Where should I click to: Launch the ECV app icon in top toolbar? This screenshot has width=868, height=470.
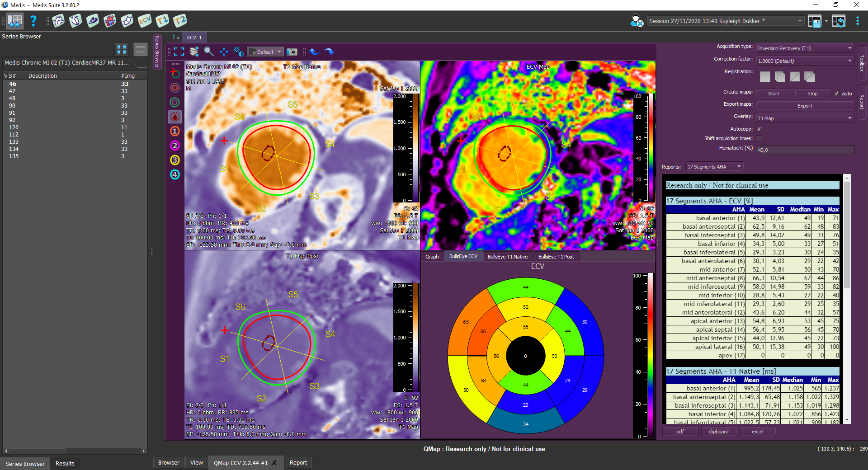(145, 21)
